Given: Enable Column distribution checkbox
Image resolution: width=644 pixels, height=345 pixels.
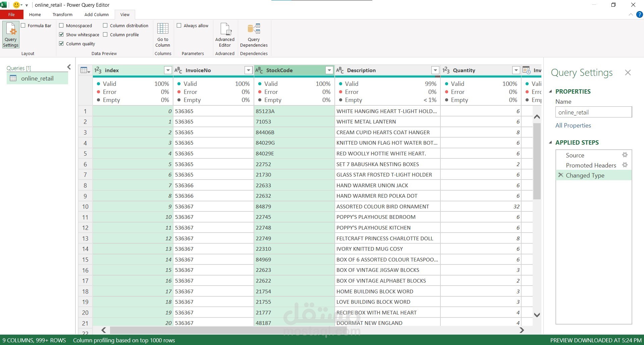Looking at the screenshot, I should coord(105,26).
